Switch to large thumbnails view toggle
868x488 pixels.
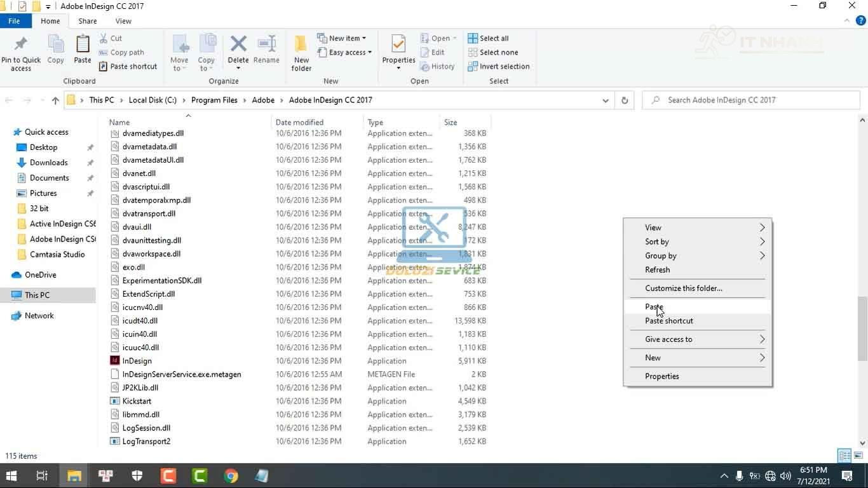tap(858, 456)
